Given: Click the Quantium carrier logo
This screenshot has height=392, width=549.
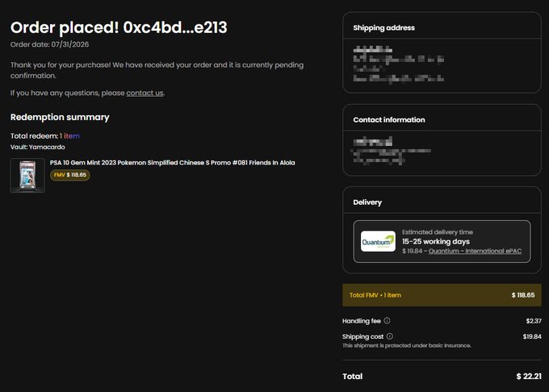Looking at the screenshot, I should pyautogui.click(x=378, y=241).
